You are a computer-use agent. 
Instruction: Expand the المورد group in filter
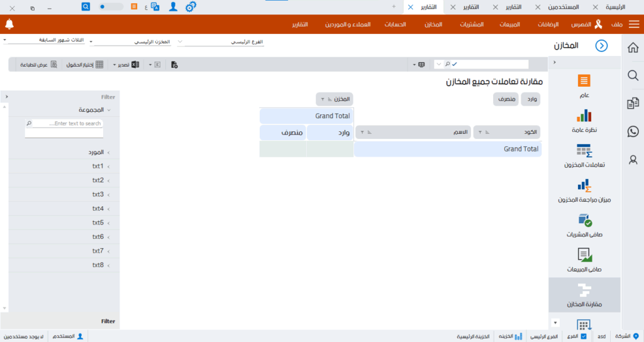pyautogui.click(x=108, y=152)
